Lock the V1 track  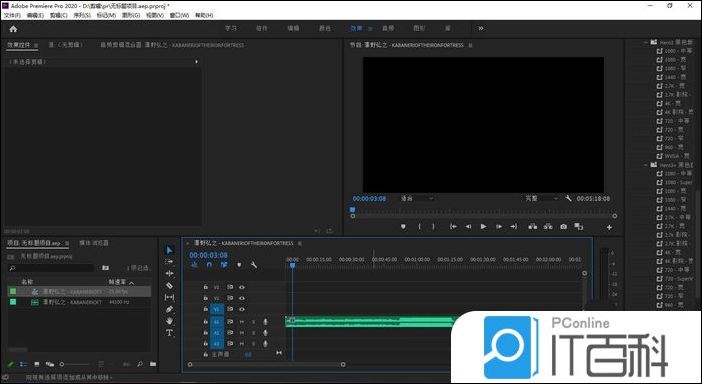pyautogui.click(x=205, y=309)
